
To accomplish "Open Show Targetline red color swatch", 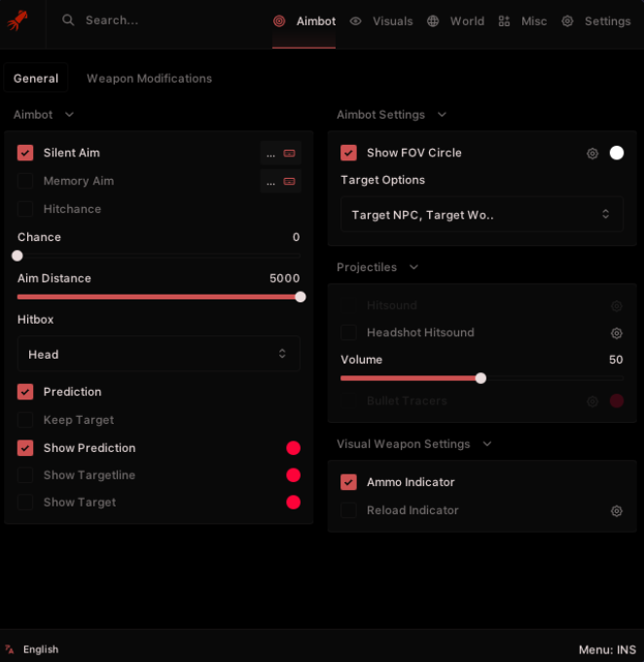I will [x=293, y=475].
